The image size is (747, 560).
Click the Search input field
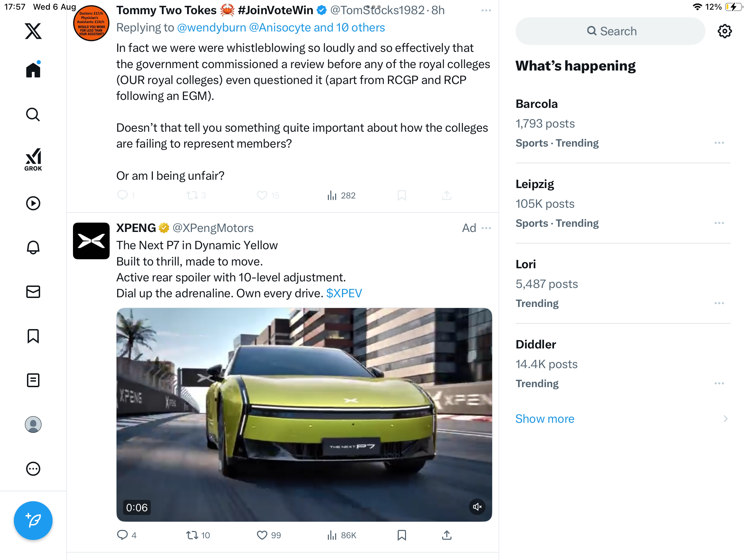click(x=610, y=31)
